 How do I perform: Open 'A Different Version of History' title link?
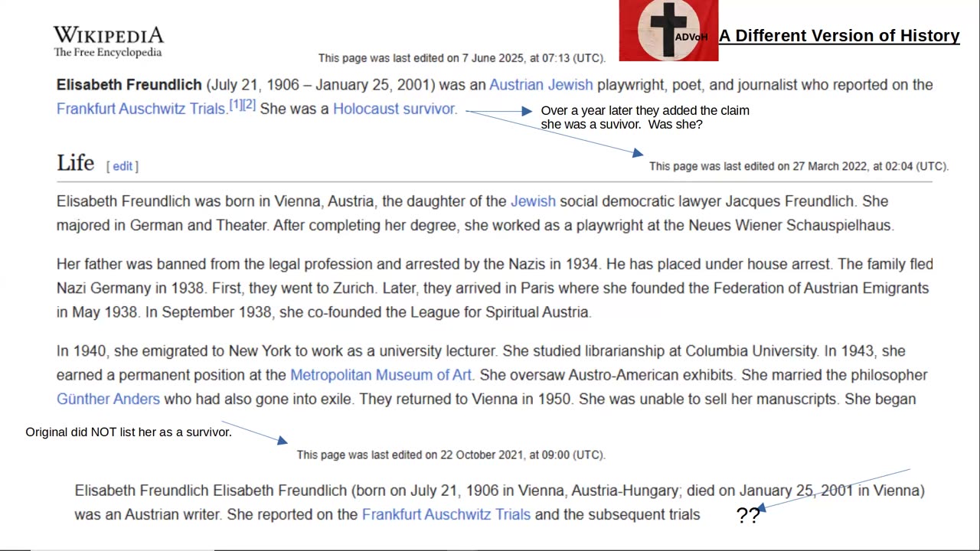pyautogui.click(x=839, y=36)
